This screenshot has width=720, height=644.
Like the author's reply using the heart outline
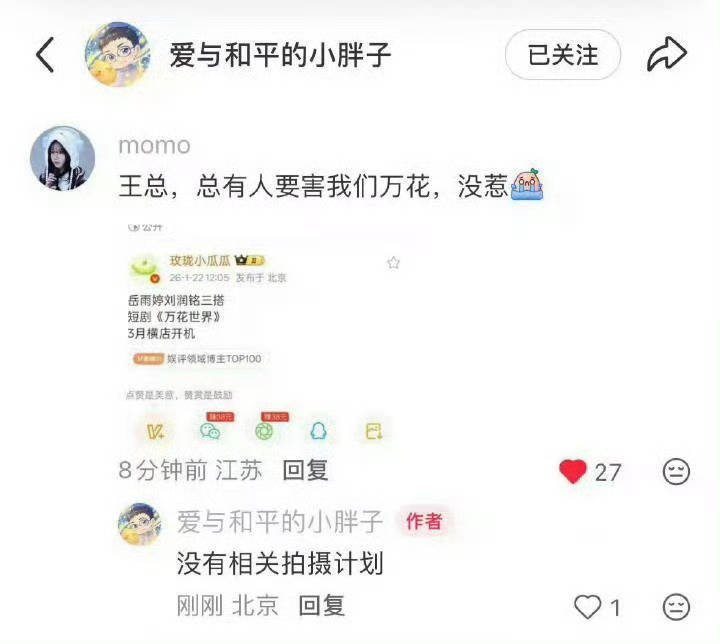[x=588, y=607]
